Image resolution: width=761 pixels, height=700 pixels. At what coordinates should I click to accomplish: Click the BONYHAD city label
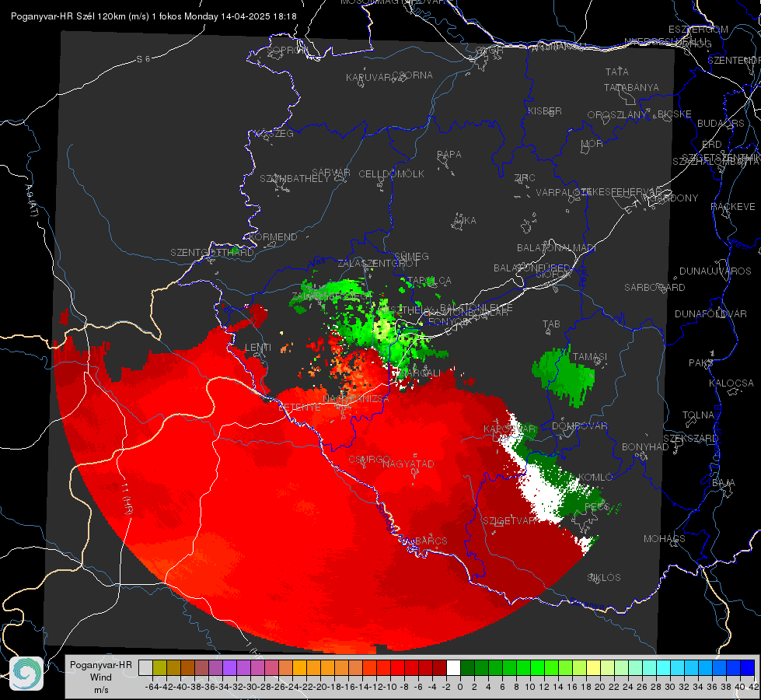tap(645, 447)
